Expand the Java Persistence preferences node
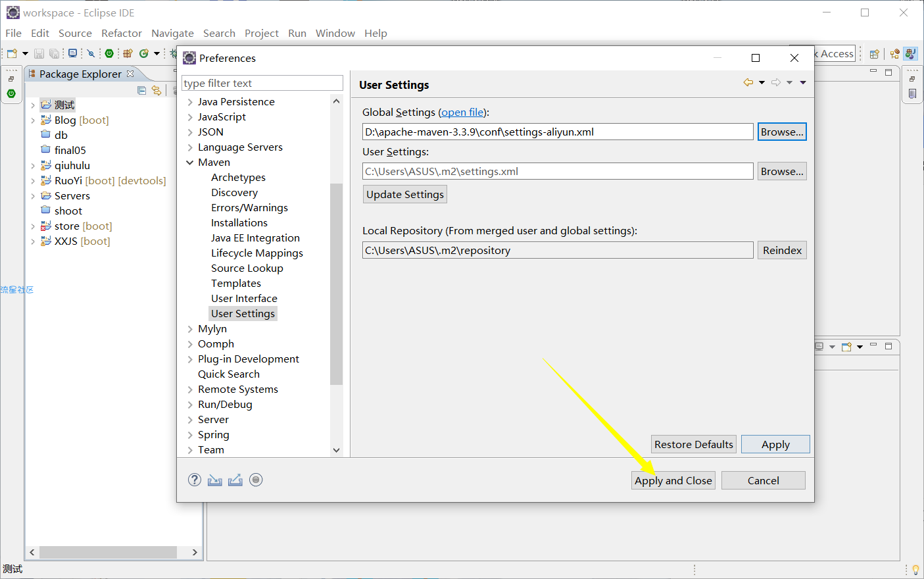The image size is (924, 579). (x=190, y=102)
